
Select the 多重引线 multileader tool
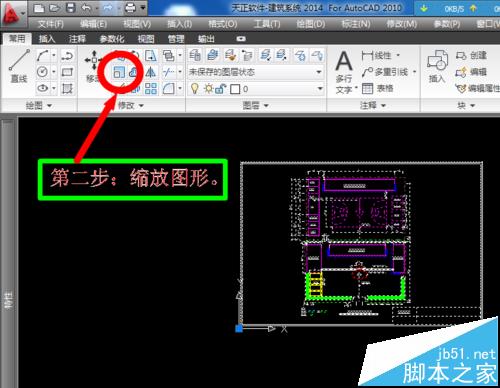(x=385, y=72)
